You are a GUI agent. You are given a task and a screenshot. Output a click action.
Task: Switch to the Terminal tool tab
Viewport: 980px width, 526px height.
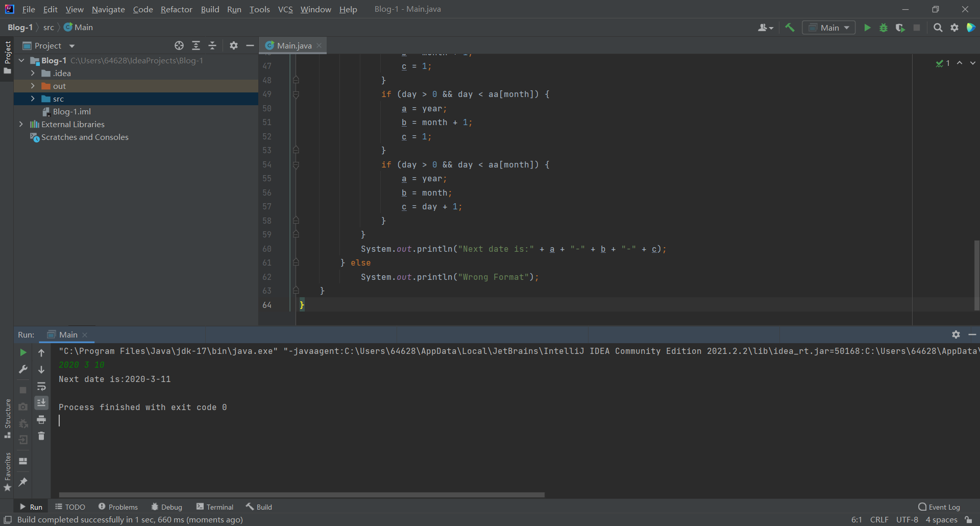pos(215,507)
